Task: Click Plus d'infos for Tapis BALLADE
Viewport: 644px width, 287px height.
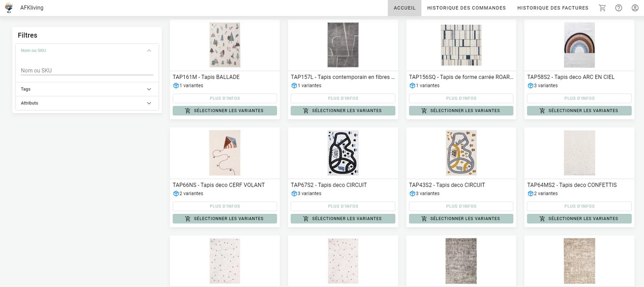Action: pyautogui.click(x=225, y=98)
